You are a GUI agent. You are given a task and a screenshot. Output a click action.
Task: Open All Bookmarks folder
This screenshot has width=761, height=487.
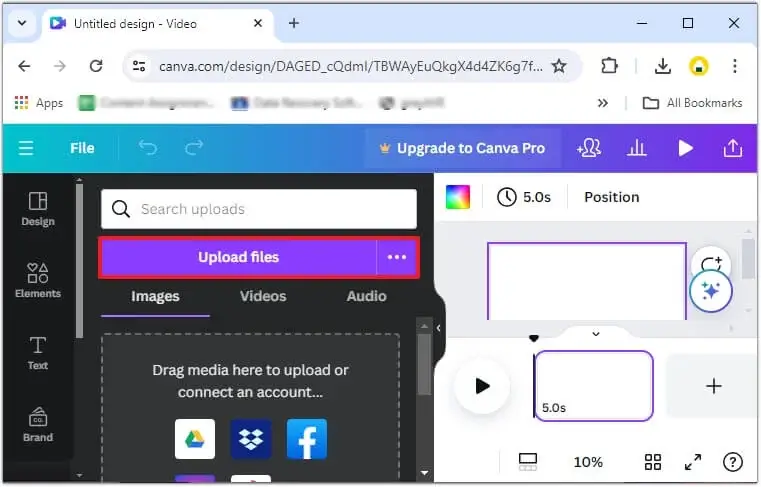point(692,103)
